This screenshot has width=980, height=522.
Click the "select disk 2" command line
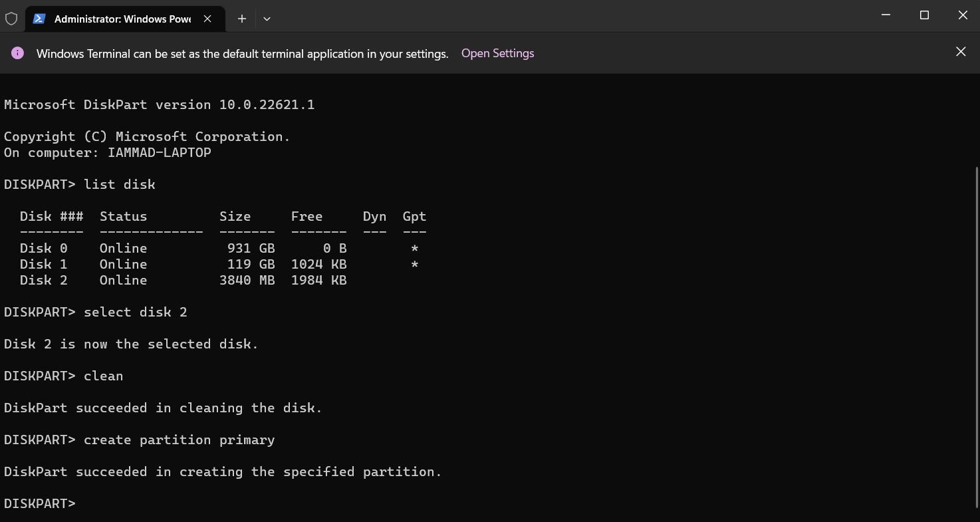pyautogui.click(x=135, y=312)
